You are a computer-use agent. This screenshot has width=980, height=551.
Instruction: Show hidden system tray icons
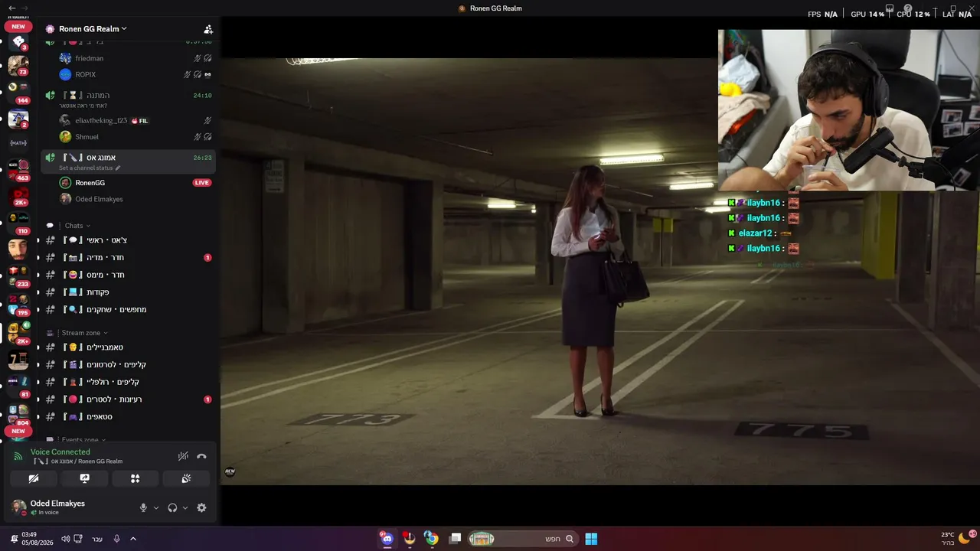132,539
